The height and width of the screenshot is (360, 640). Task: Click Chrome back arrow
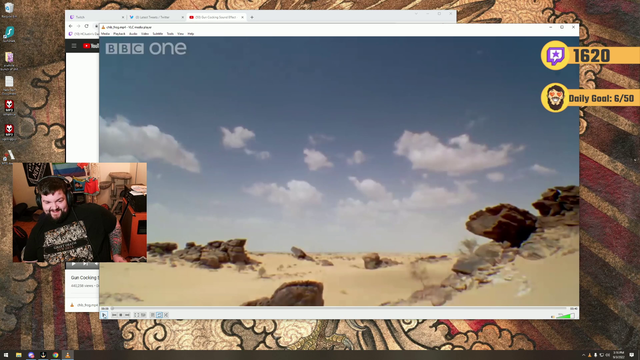pos(71,26)
